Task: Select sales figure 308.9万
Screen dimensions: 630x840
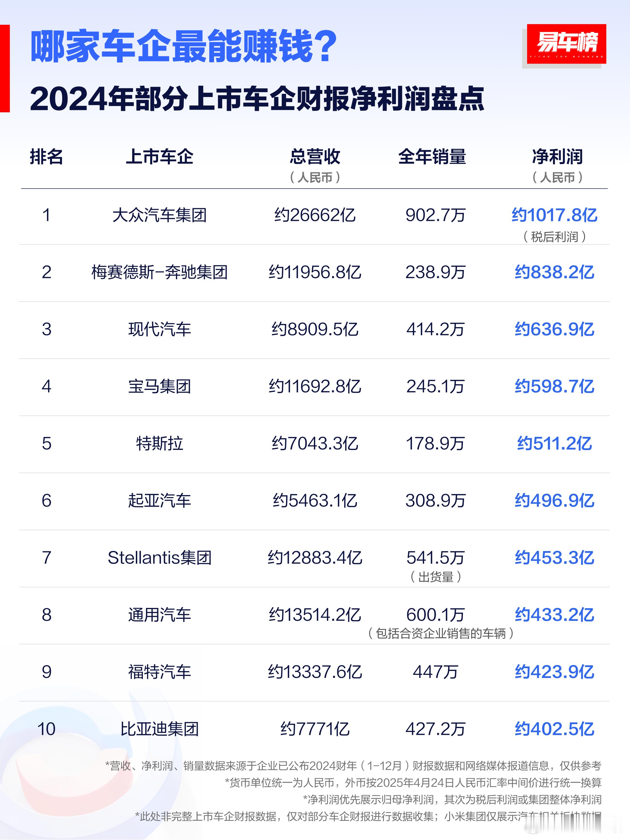Action: (435, 500)
